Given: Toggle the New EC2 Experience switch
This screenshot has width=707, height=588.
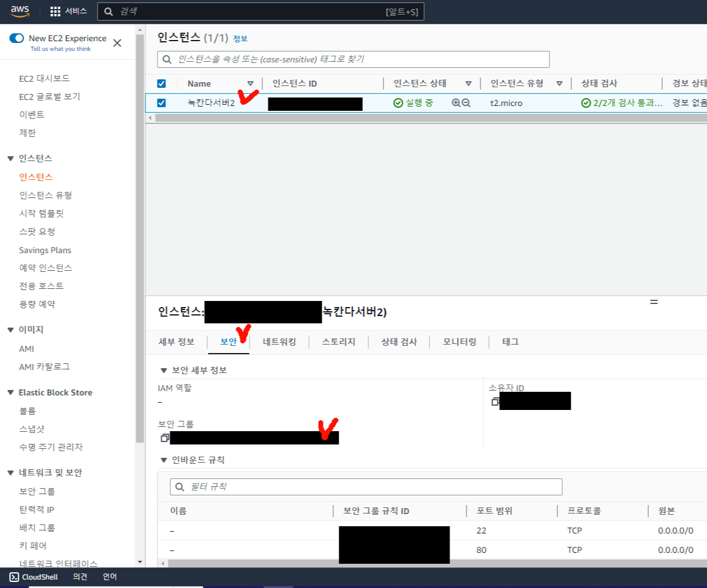Looking at the screenshot, I should point(17,38).
